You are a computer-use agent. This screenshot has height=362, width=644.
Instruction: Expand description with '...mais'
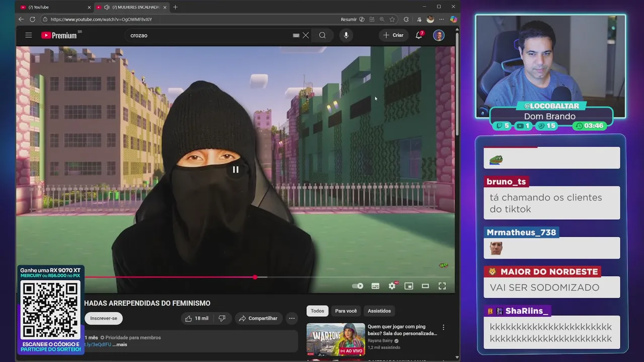pyautogui.click(x=120, y=344)
